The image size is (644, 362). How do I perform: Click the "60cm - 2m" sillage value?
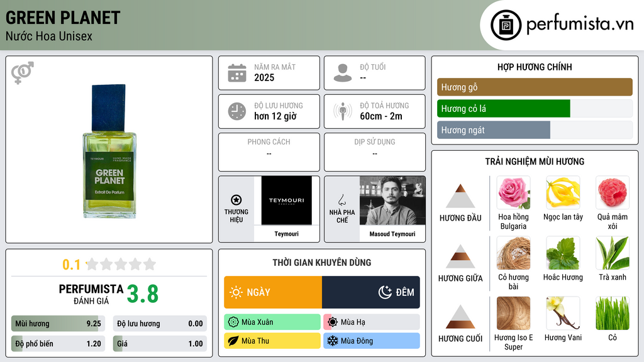click(381, 116)
